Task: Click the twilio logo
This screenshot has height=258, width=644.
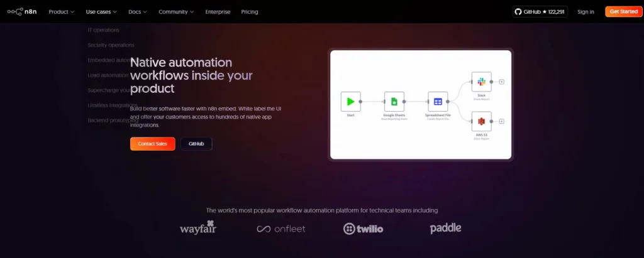Action: point(363,229)
